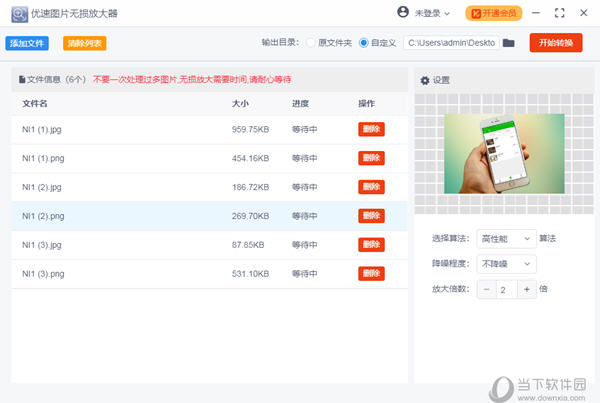The width and height of the screenshot is (600, 403).
Task: Click the settings gear icon
Action: click(x=425, y=80)
